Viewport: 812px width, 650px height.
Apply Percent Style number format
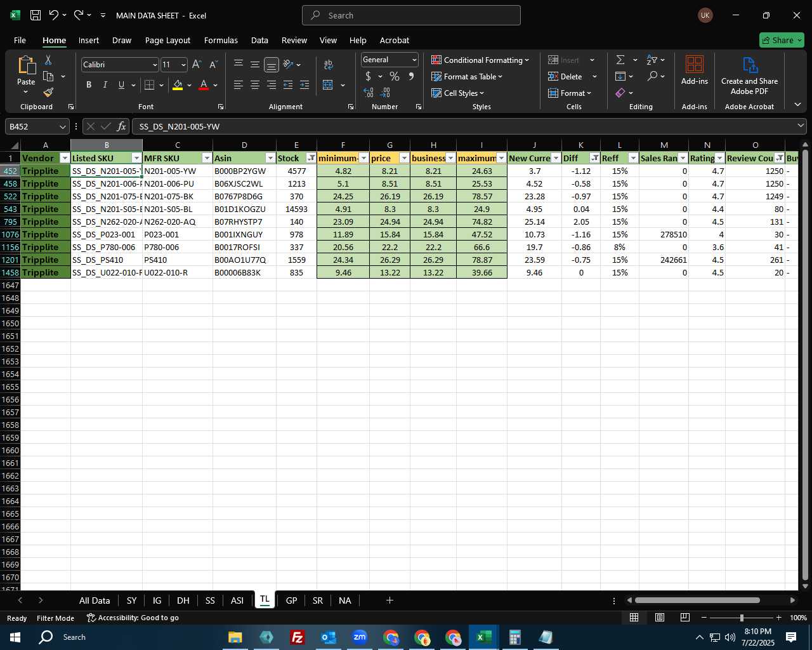tap(395, 76)
